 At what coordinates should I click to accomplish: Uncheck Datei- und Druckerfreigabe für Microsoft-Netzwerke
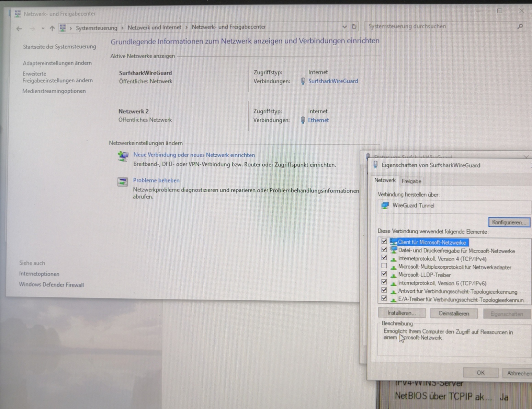click(x=384, y=250)
